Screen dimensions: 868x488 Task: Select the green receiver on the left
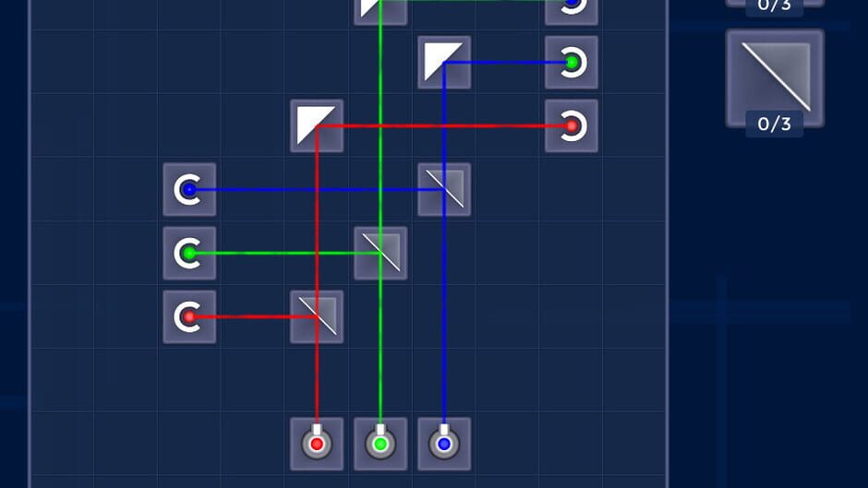coord(189,253)
